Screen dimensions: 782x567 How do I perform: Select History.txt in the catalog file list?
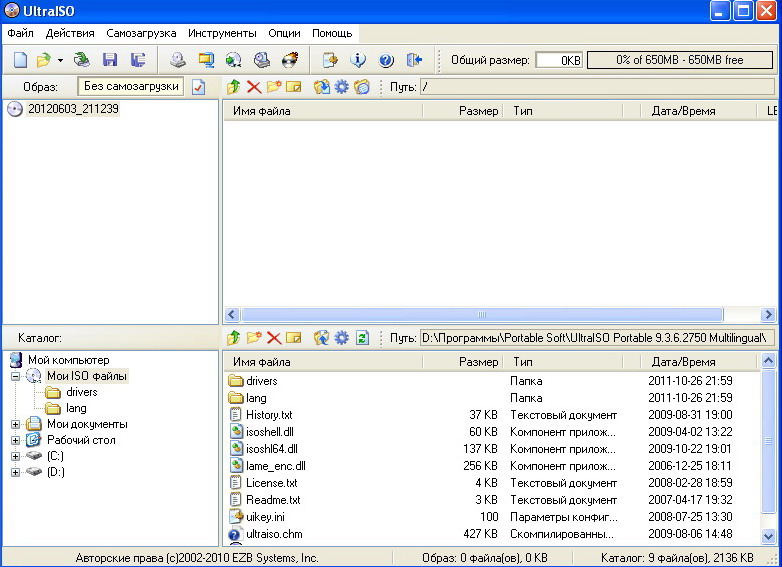(269, 415)
